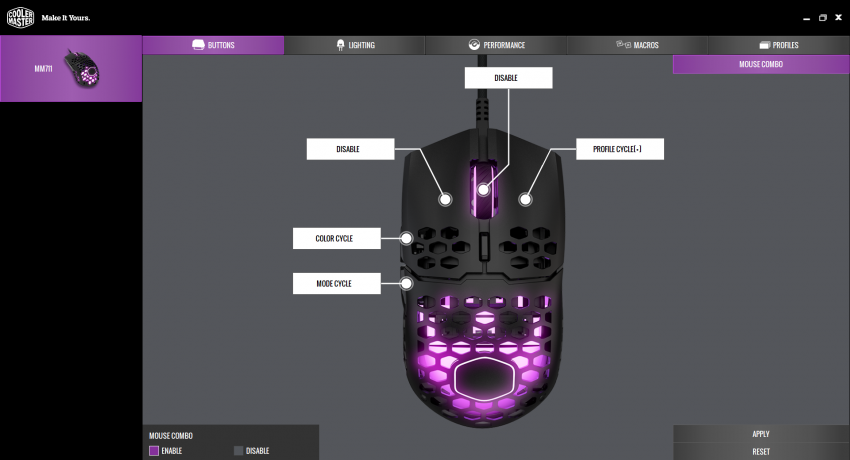Screen dimensions: 850x460
Task: Open the Profile Cycle button assignment
Action: pyautogui.click(x=621, y=149)
